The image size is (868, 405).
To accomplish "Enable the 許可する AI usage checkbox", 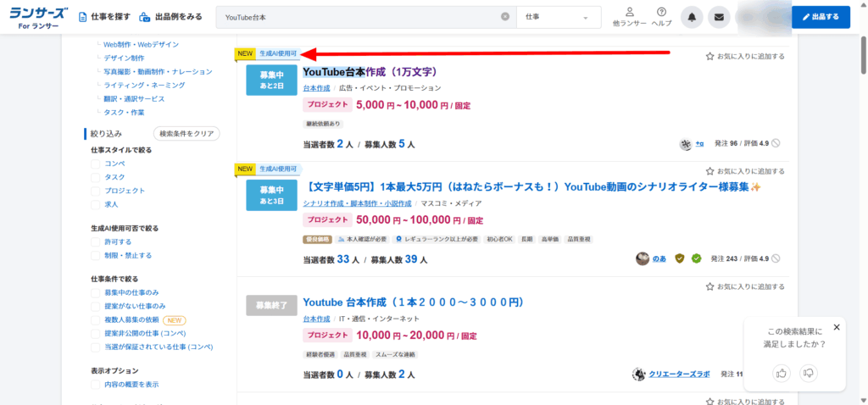I will 96,241.
